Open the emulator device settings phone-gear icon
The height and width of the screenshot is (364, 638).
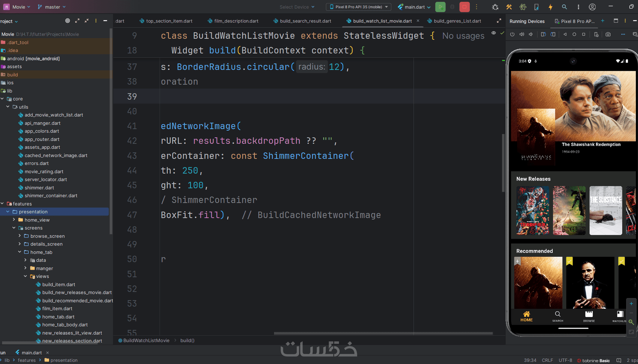pyautogui.click(x=596, y=35)
